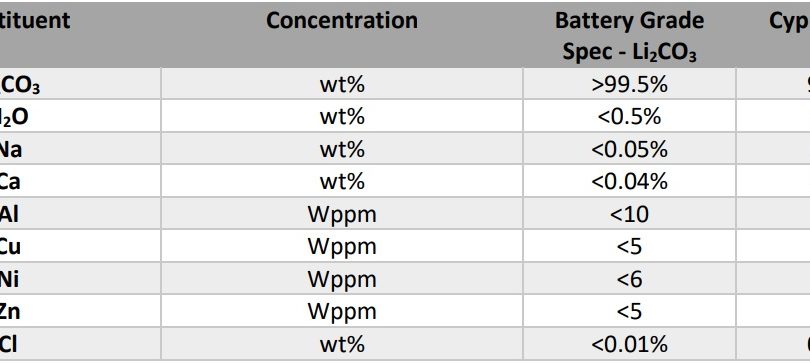Select the <0.01% spec for Cl
This screenshot has height=364, width=810.
pyautogui.click(x=629, y=344)
